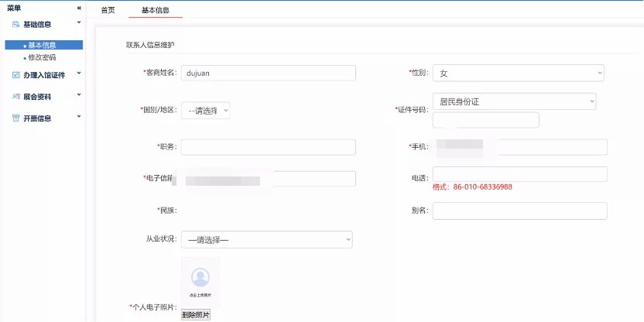Viewport: 644px width, 322px height.
Task: Click the avatar photo upload placeholder
Action: pyautogui.click(x=200, y=282)
